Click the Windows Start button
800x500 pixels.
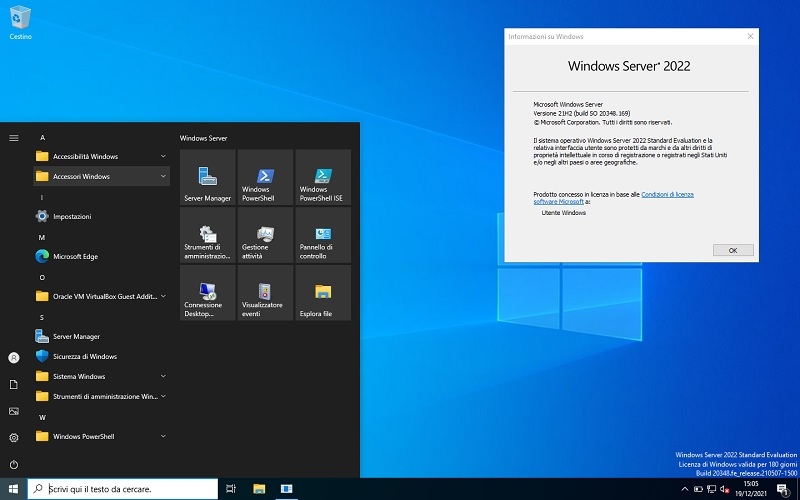(x=13, y=489)
